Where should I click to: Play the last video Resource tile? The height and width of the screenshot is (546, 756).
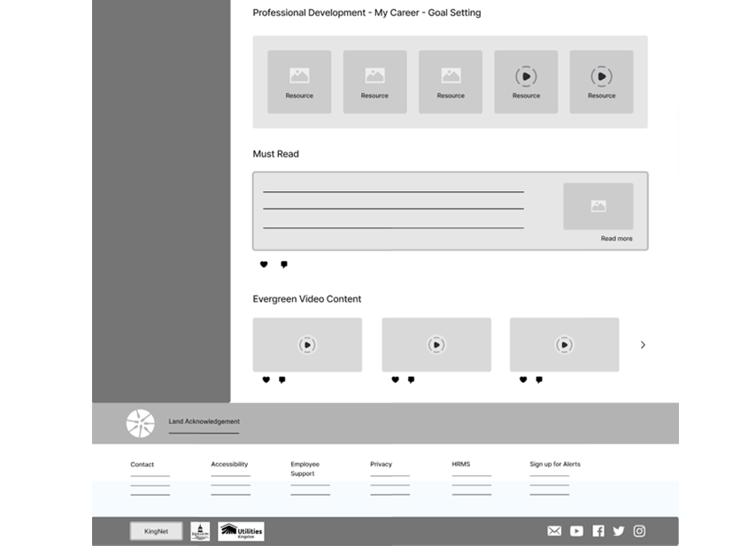click(x=601, y=81)
